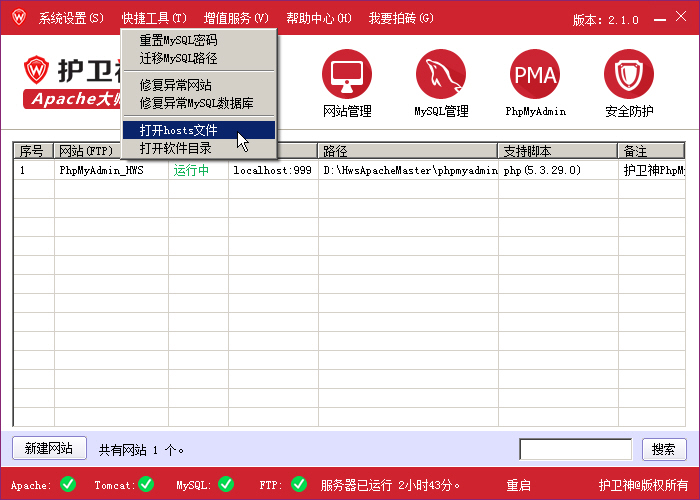Image resolution: width=700 pixels, height=500 pixels.
Task: Click 重启 in the status bar
Action: pyautogui.click(x=518, y=485)
